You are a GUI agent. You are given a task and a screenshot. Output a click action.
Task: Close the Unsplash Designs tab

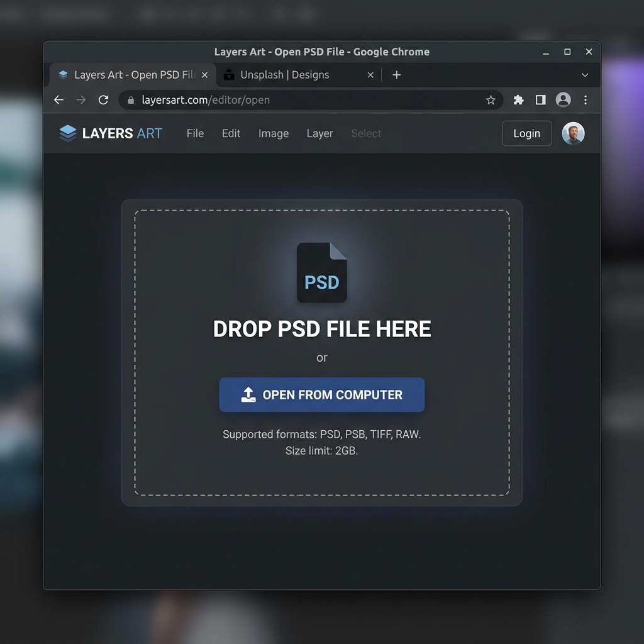(x=370, y=75)
